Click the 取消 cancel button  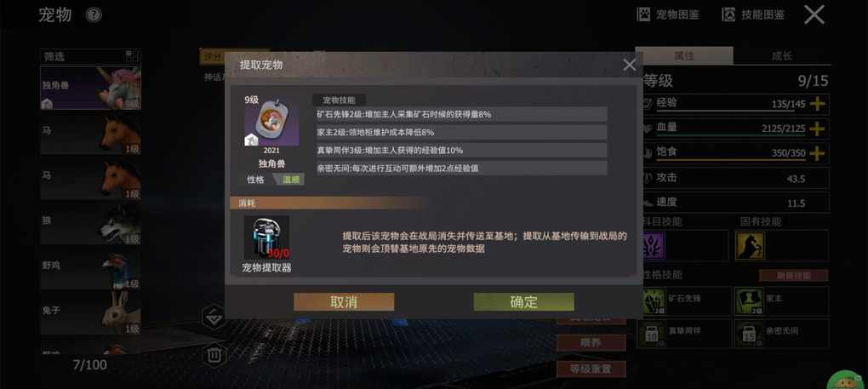tap(344, 302)
